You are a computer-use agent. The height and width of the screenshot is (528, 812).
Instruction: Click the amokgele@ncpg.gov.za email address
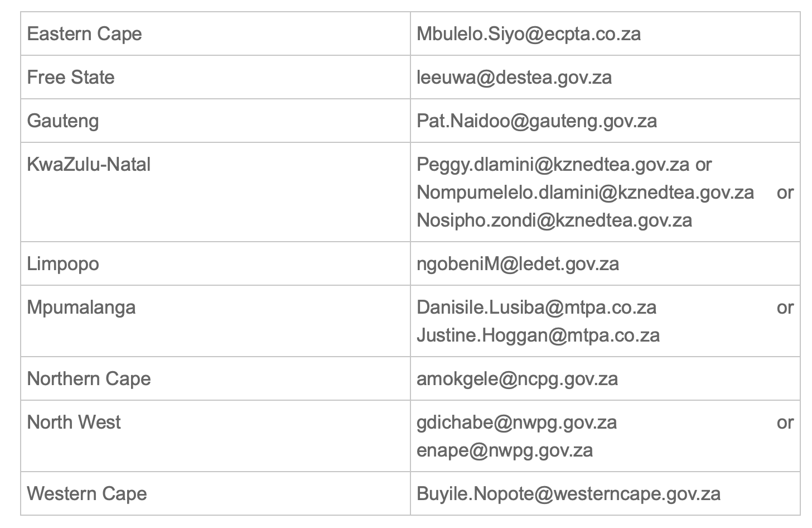click(517, 379)
